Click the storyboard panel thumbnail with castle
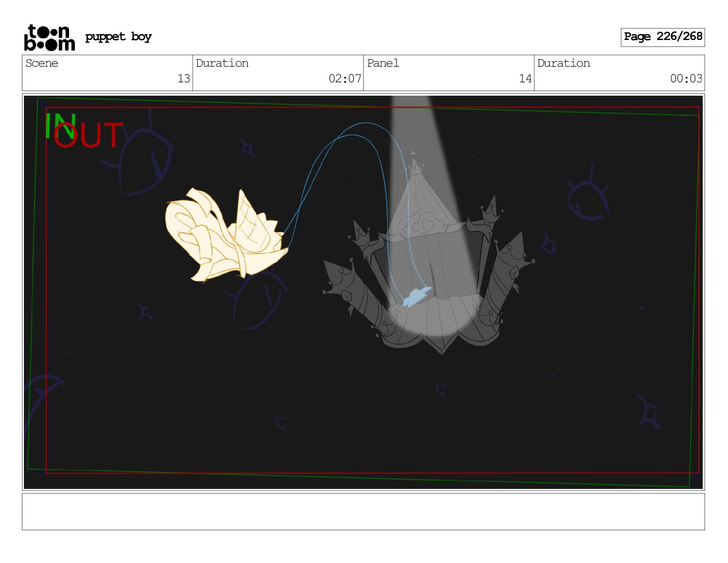728x563 pixels. coord(363,292)
